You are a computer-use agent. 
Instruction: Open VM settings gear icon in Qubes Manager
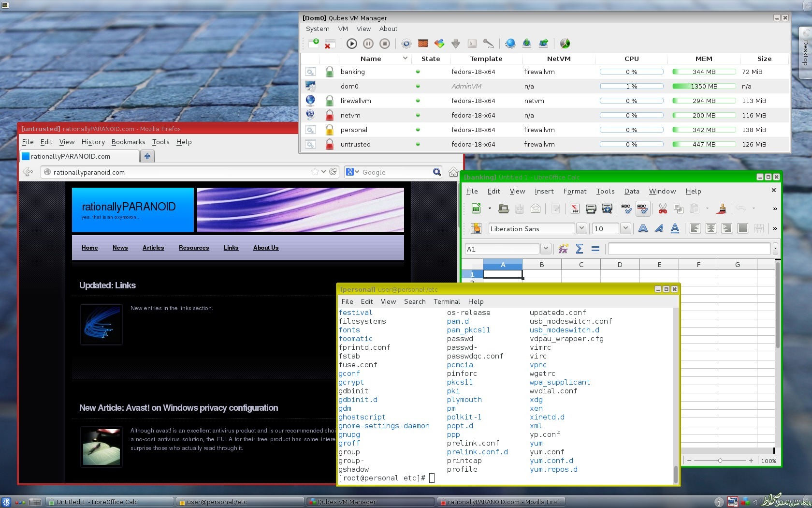click(x=406, y=44)
